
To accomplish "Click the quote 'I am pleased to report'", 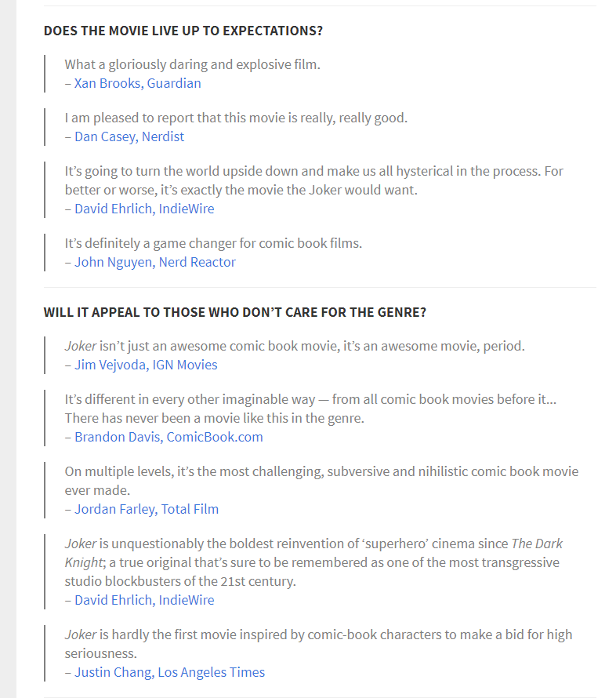I will [x=236, y=118].
